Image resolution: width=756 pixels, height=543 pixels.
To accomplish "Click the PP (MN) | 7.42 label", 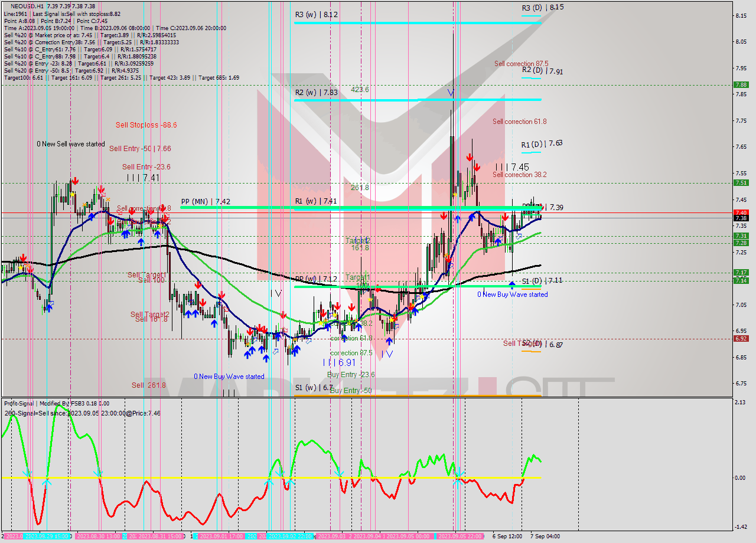I will point(206,201).
